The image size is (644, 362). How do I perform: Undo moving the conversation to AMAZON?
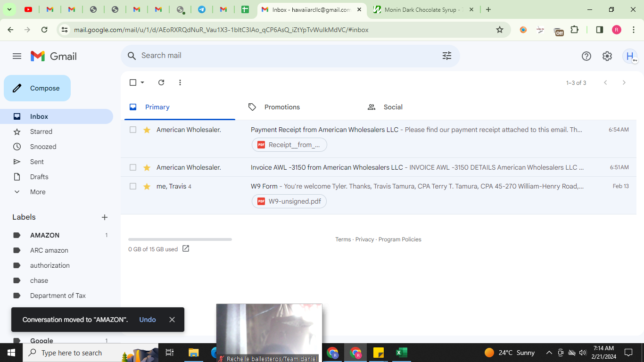(148, 320)
